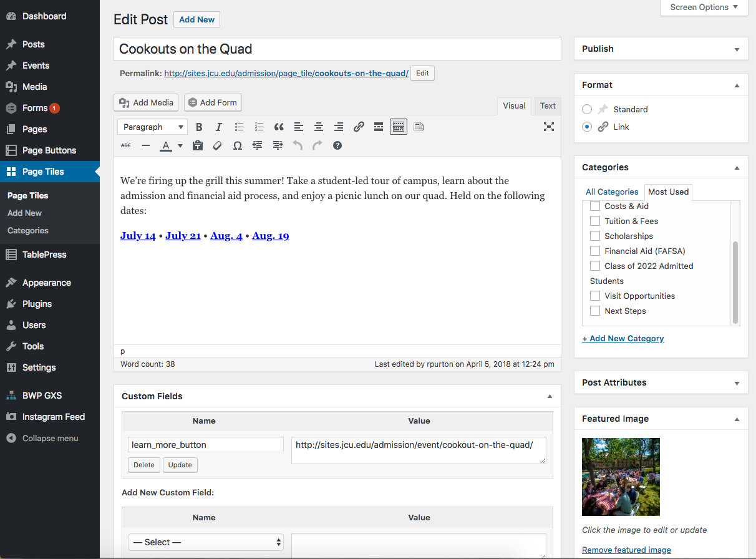Collapse the Featured Image panel
This screenshot has width=756, height=559.
737,419
